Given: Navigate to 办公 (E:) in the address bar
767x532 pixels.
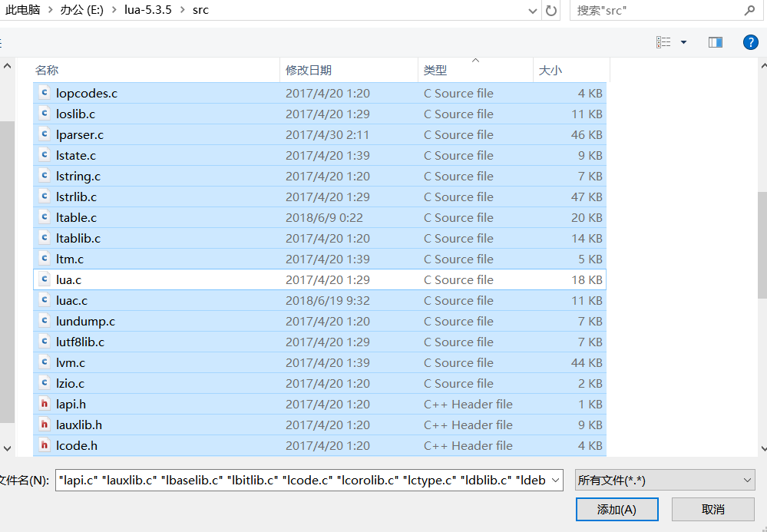Looking at the screenshot, I should click(x=82, y=10).
